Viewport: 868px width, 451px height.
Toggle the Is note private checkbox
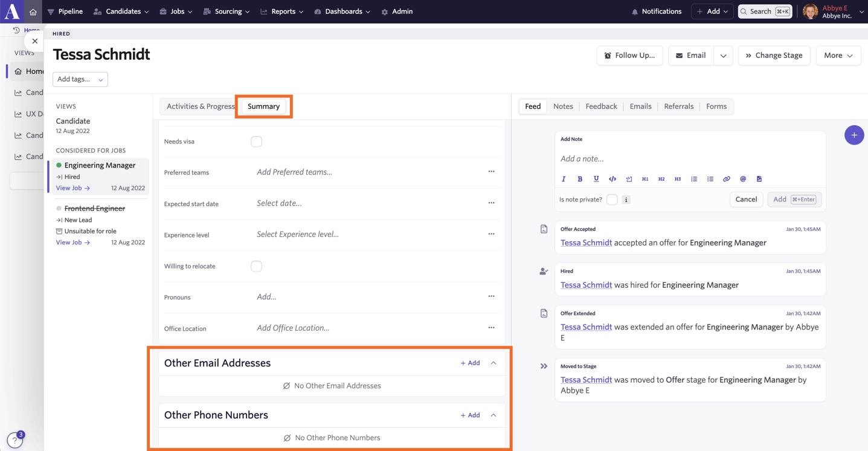pos(612,200)
